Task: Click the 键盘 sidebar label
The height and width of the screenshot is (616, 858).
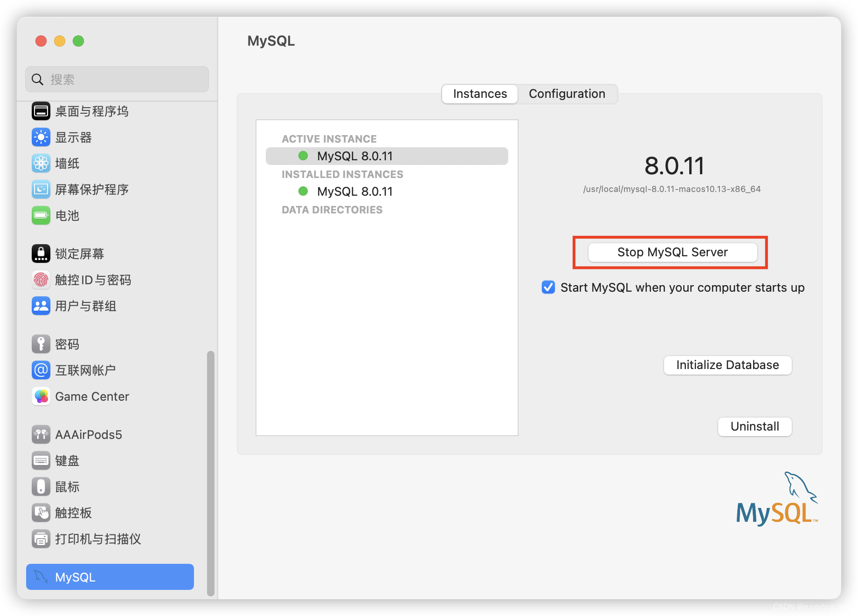Action: (67, 461)
